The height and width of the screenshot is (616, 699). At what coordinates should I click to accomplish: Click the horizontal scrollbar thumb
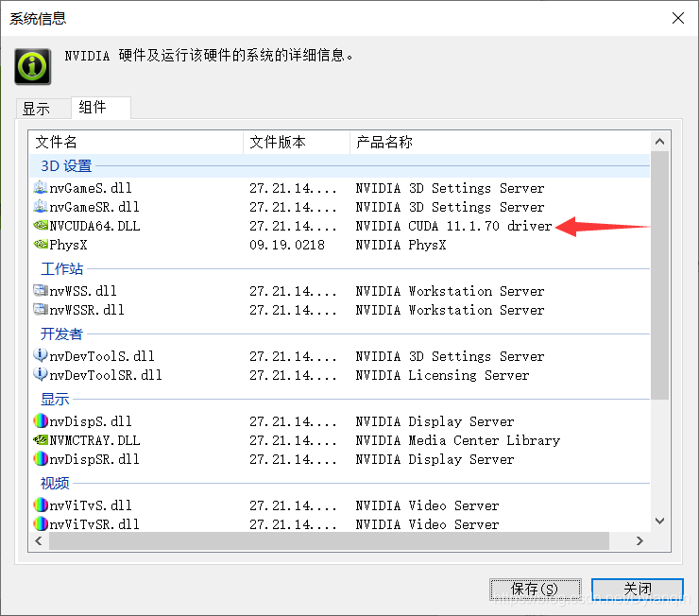(329, 540)
